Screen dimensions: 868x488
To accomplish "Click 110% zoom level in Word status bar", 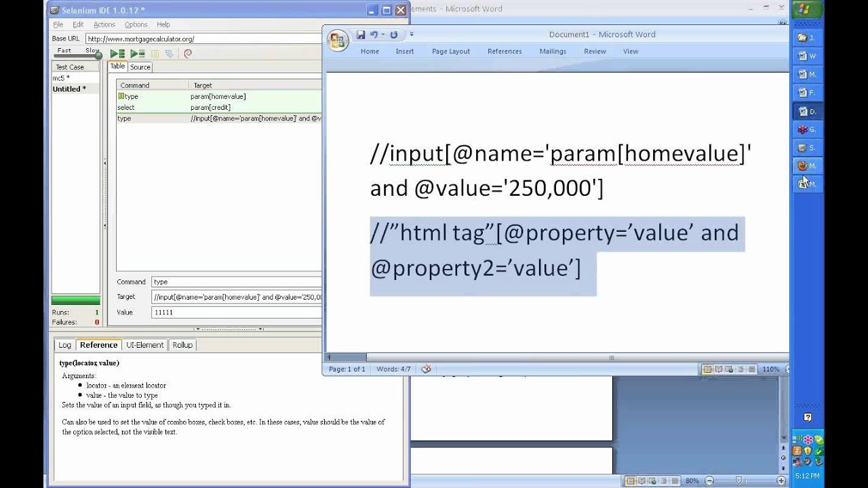I will (770, 369).
